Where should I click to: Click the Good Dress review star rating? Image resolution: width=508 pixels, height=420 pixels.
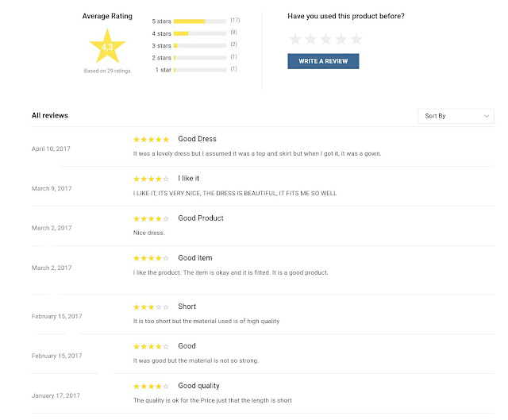[152, 140]
